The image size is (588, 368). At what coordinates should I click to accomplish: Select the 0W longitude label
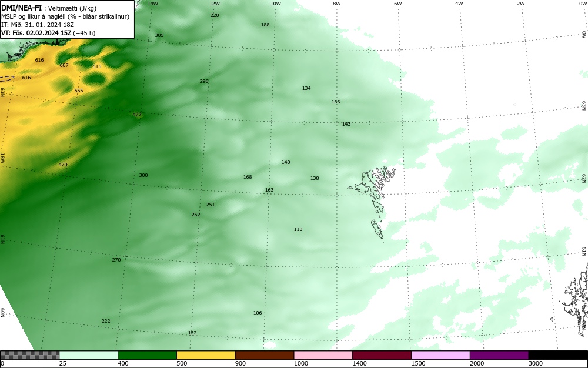[582, 4]
